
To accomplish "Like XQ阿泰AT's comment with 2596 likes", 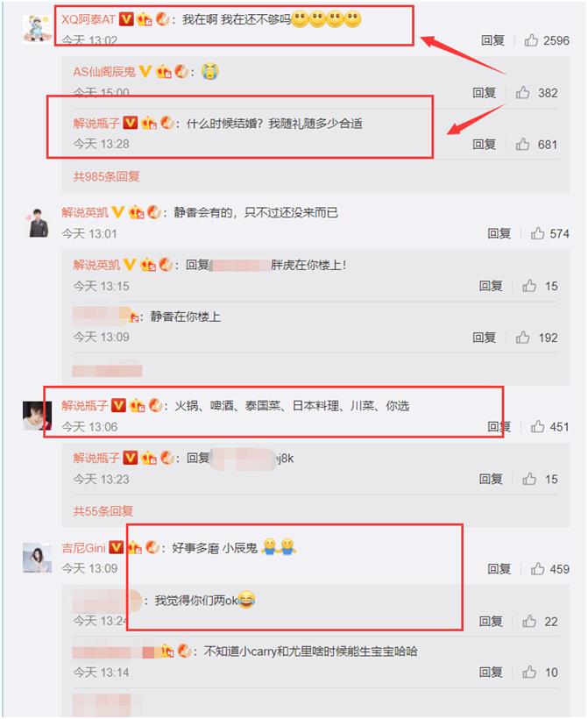I will tap(532, 40).
